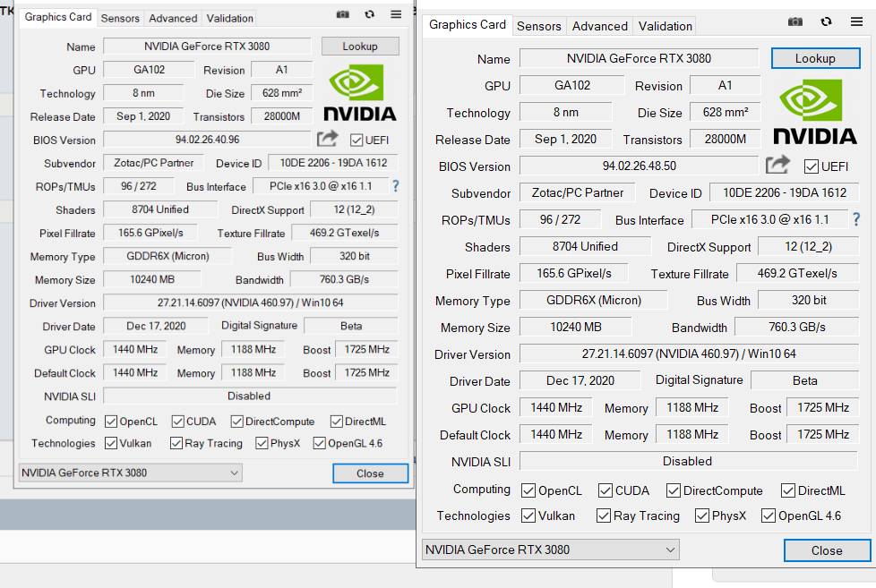
Task: Click the BIOS share/export icon in left window
Action: 328,139
